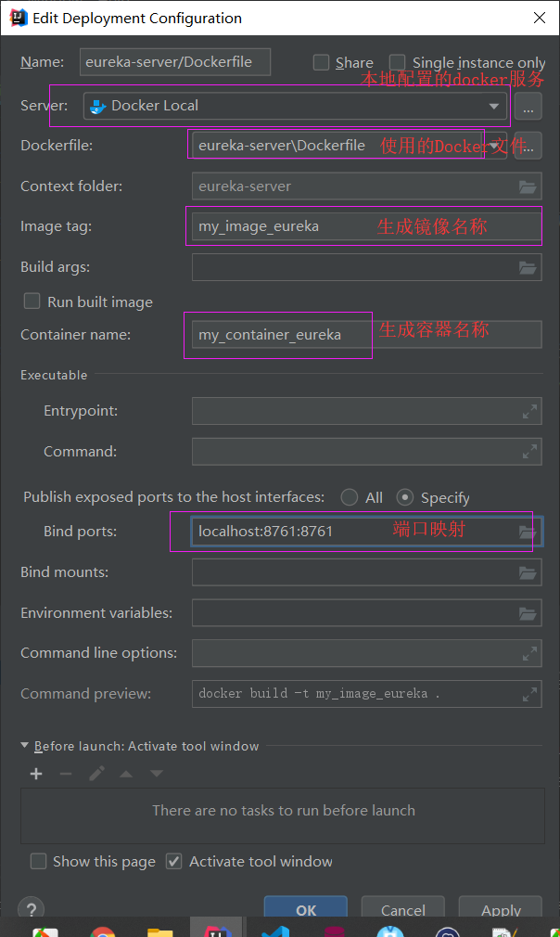Open Build args editor folder icon
The height and width of the screenshot is (937, 560).
tap(528, 268)
